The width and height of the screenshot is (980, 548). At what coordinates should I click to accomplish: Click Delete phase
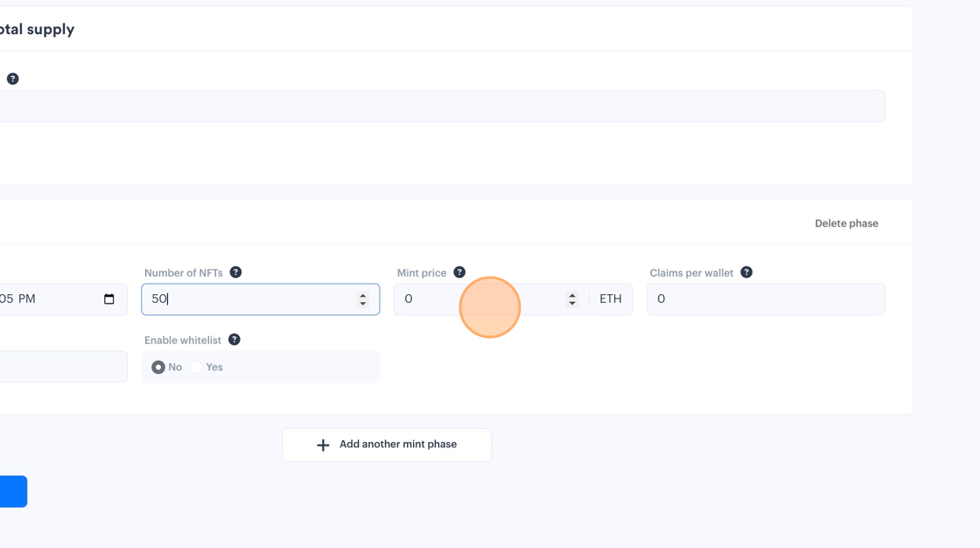point(846,223)
